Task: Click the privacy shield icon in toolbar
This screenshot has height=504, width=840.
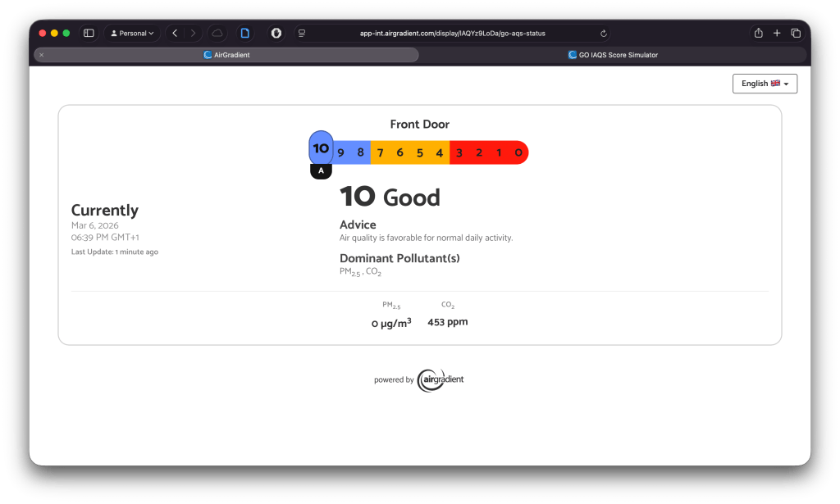Action: pos(276,34)
